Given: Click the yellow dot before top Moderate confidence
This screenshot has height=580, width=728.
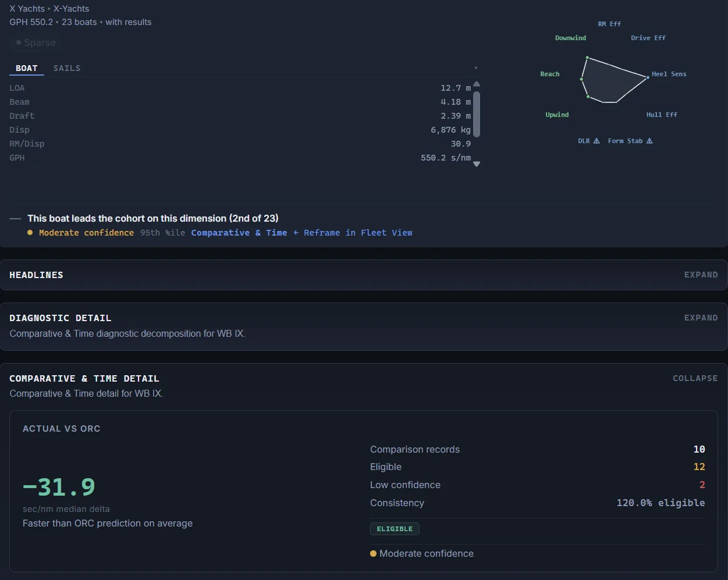Looking at the screenshot, I should (x=30, y=233).
